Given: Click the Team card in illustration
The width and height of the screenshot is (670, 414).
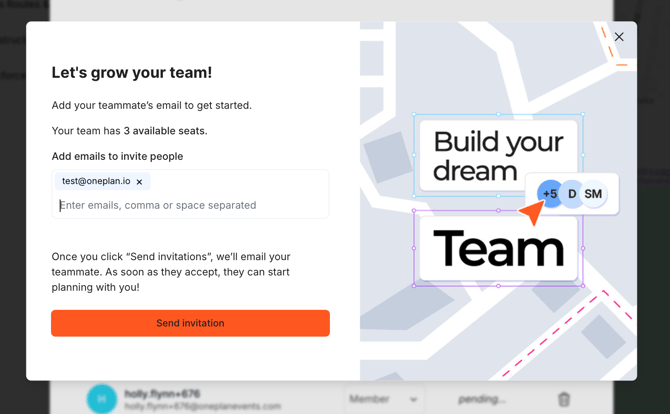Looking at the screenshot, I should [498, 248].
